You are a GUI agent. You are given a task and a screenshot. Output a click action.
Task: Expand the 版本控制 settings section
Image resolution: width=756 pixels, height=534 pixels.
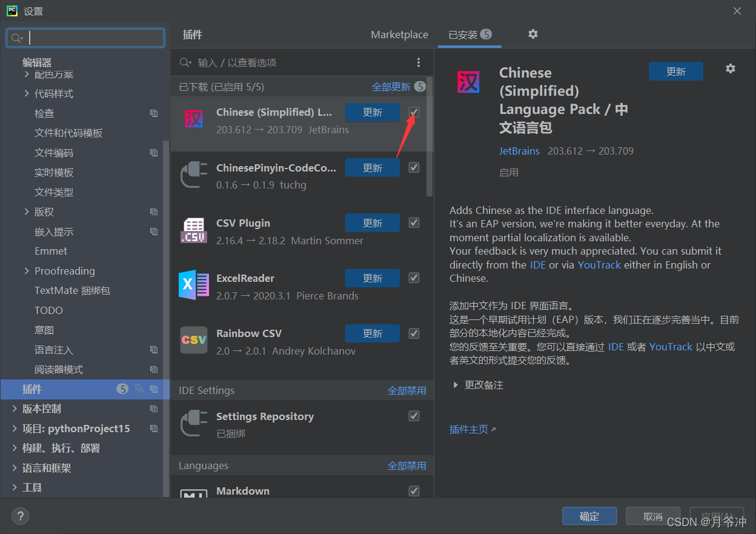[15, 409]
